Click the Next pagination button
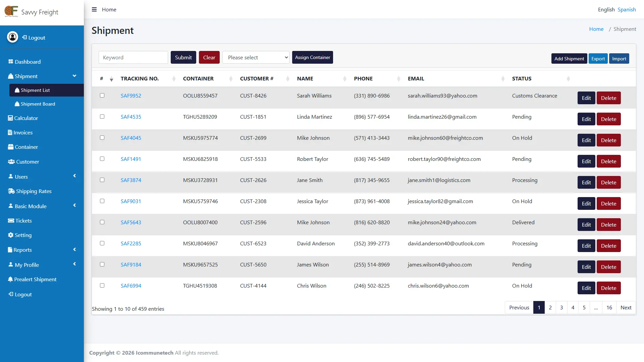The height and width of the screenshot is (362, 644). (x=626, y=307)
